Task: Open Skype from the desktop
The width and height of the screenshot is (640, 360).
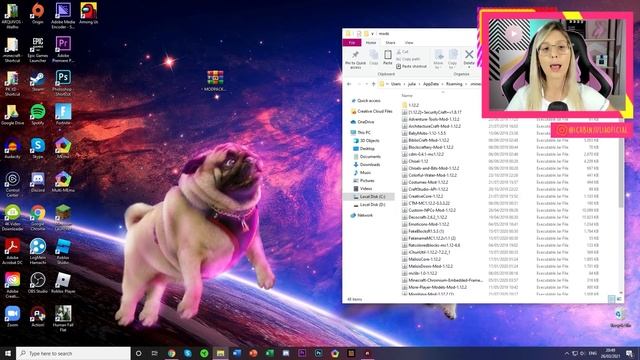Action: (38, 148)
